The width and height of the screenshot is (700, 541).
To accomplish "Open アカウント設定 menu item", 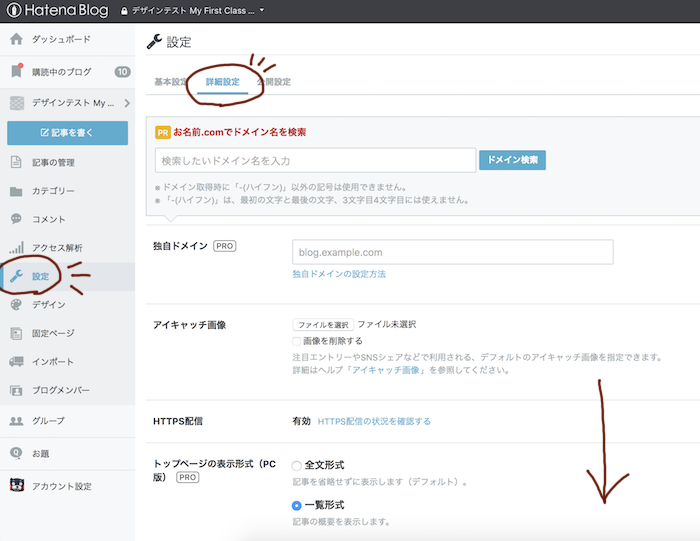I will click(x=67, y=486).
